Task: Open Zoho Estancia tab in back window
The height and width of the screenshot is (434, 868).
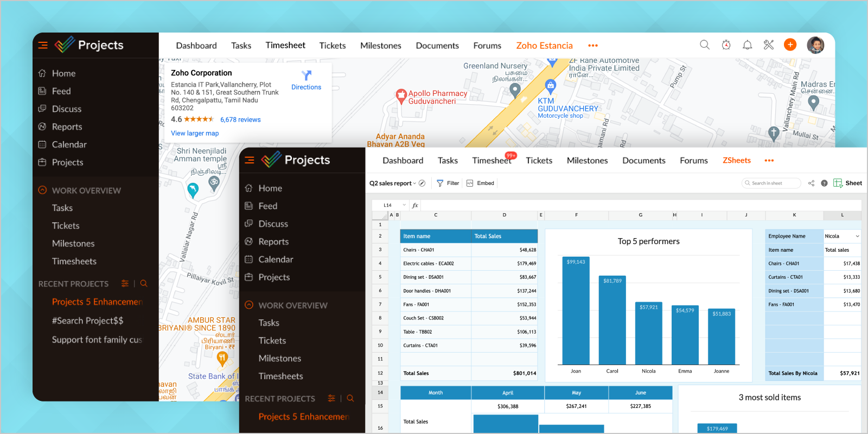Action: (x=544, y=46)
